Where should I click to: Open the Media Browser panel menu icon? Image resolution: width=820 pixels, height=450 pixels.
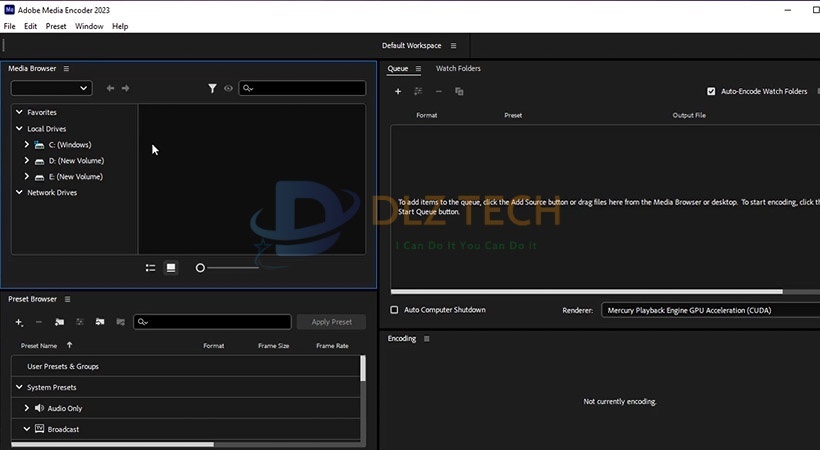[66, 69]
